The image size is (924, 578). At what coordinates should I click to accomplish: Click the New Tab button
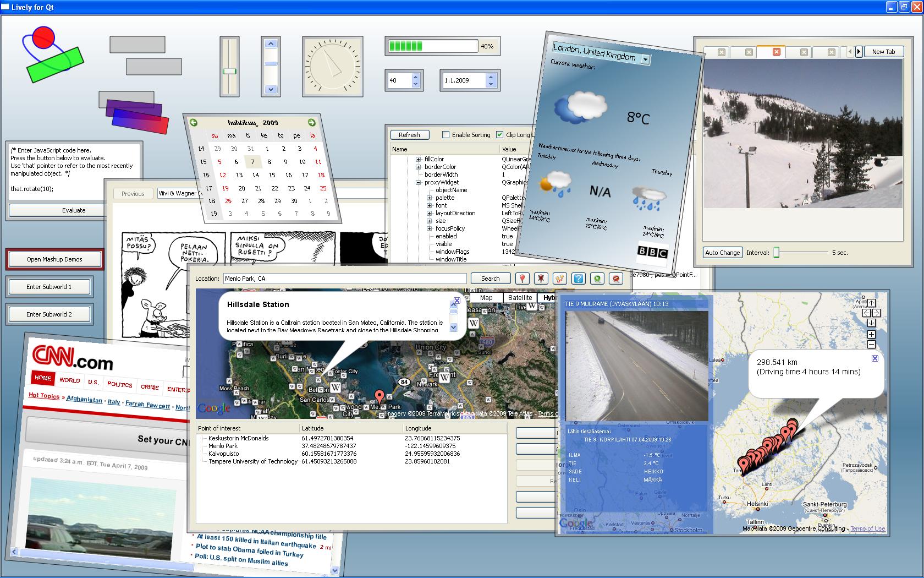(883, 52)
